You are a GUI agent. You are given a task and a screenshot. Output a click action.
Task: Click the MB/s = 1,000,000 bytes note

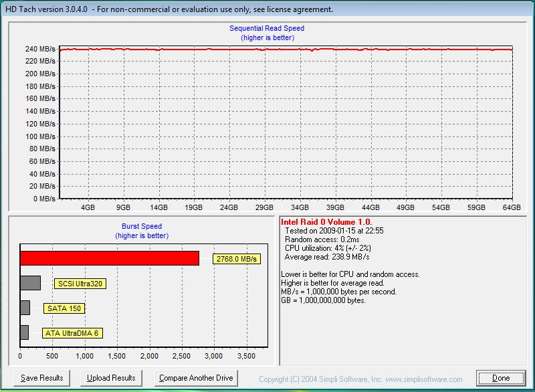click(338, 292)
